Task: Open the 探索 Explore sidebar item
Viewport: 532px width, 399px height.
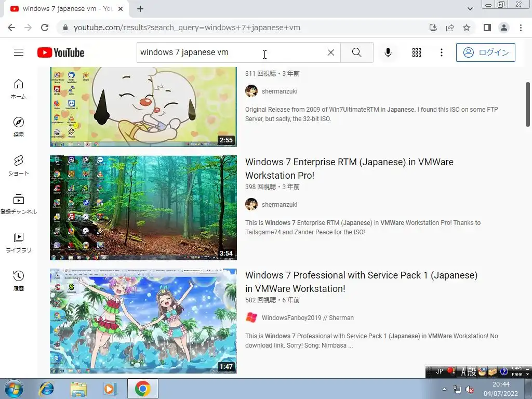Action: (19, 127)
